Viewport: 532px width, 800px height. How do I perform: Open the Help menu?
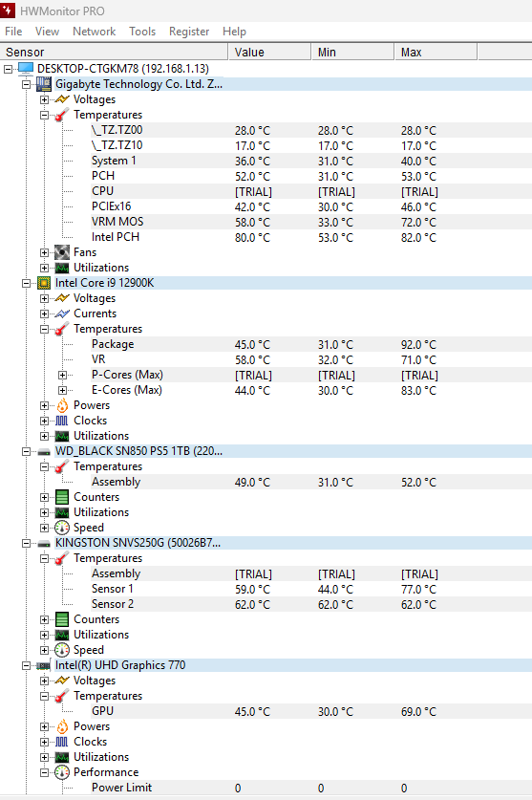pyautogui.click(x=234, y=32)
